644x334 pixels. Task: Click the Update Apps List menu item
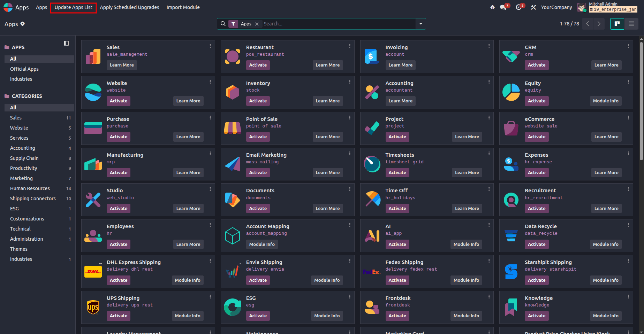pyautogui.click(x=73, y=7)
